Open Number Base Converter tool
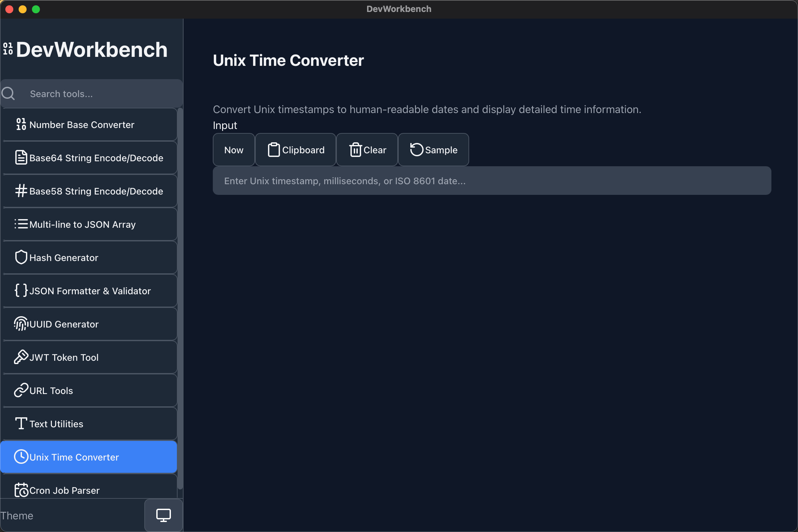This screenshot has width=798, height=532. click(x=88, y=124)
